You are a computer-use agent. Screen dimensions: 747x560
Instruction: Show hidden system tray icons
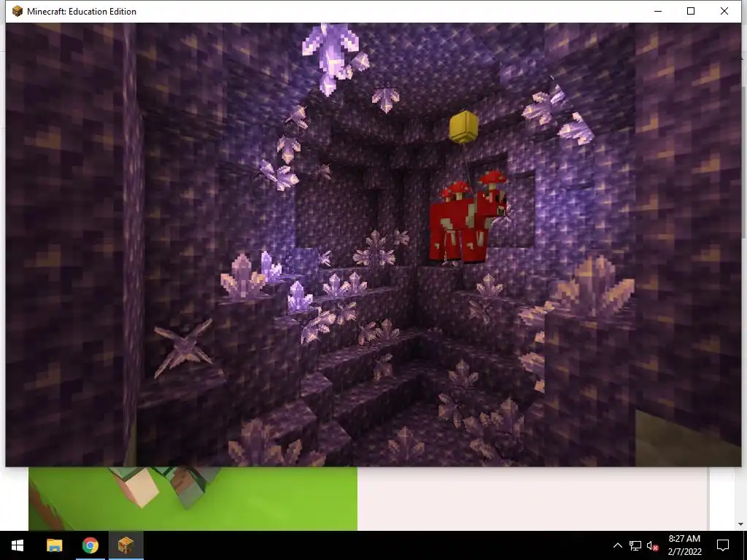click(x=617, y=545)
